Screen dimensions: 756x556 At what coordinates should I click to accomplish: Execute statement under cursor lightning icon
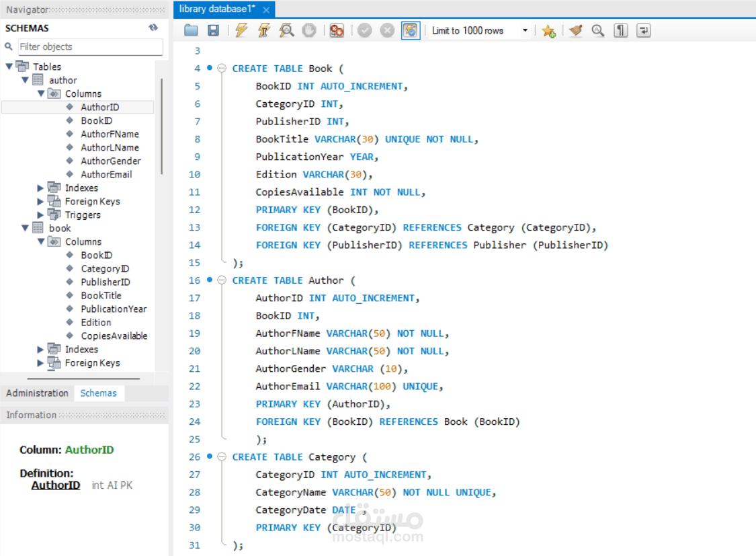[263, 30]
